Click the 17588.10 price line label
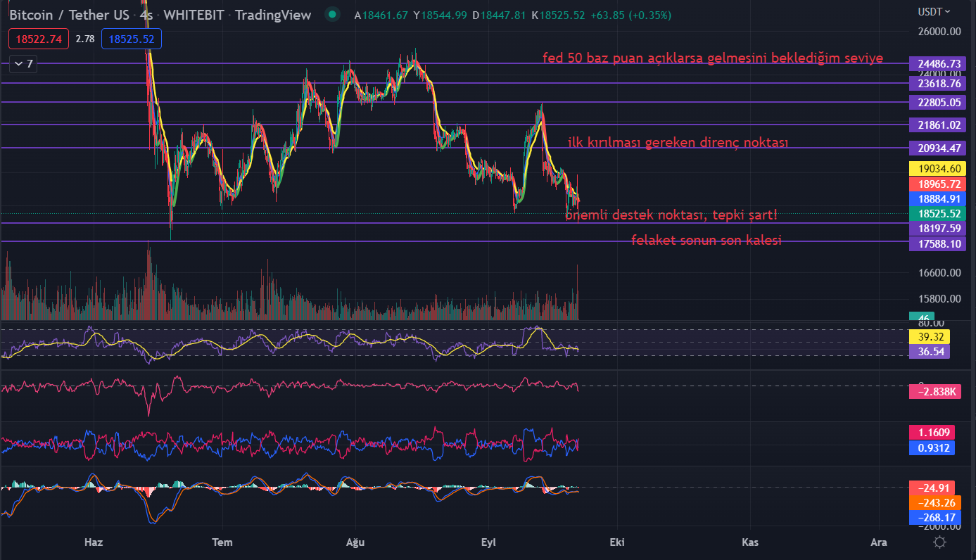The height and width of the screenshot is (560, 976). (938, 243)
